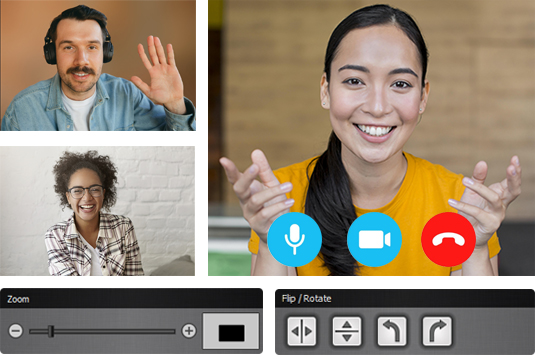
Task: Select the video of woman wearing glasses
Action: coord(98,211)
